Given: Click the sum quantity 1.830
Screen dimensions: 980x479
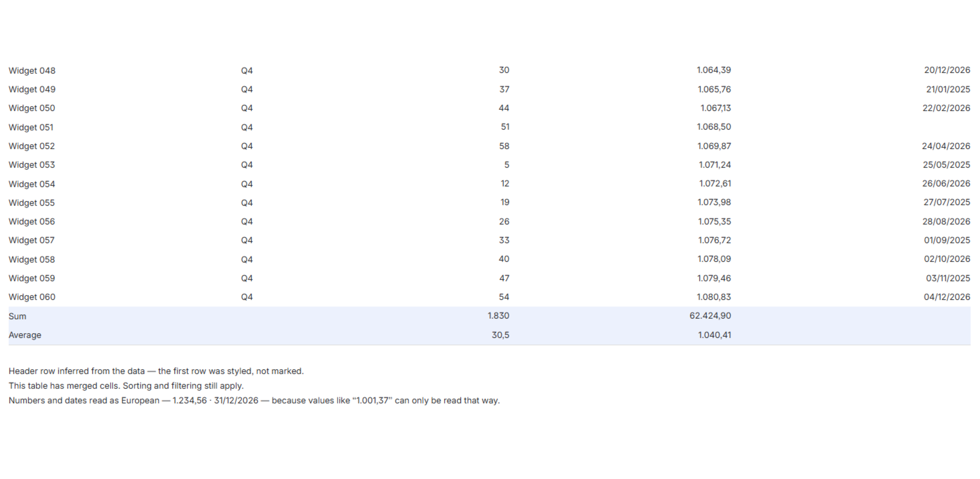Looking at the screenshot, I should pos(498,316).
